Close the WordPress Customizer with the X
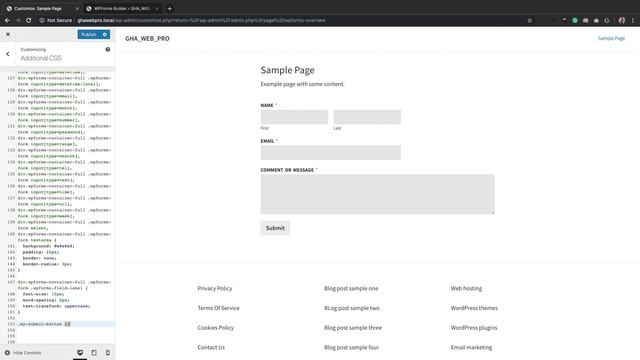Viewport: 640px width, 360px height. (8, 34)
